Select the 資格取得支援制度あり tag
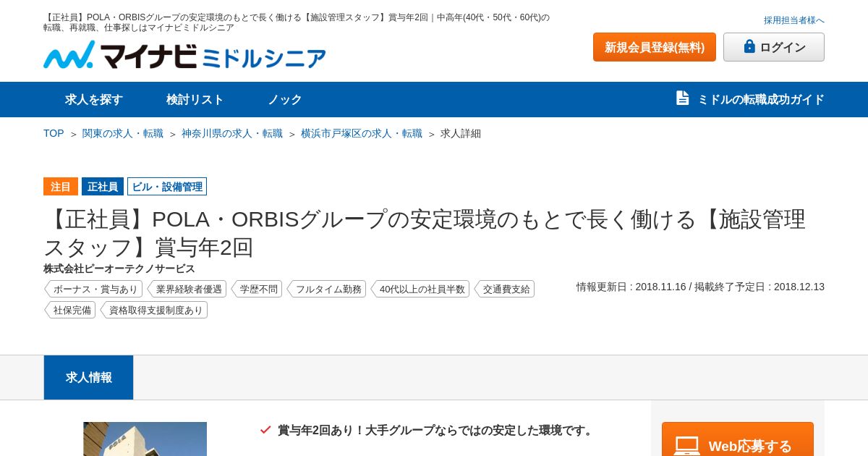Screen dimensions: 868x456 [154, 310]
